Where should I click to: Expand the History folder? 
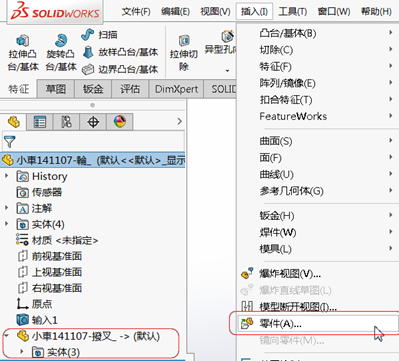[6, 176]
